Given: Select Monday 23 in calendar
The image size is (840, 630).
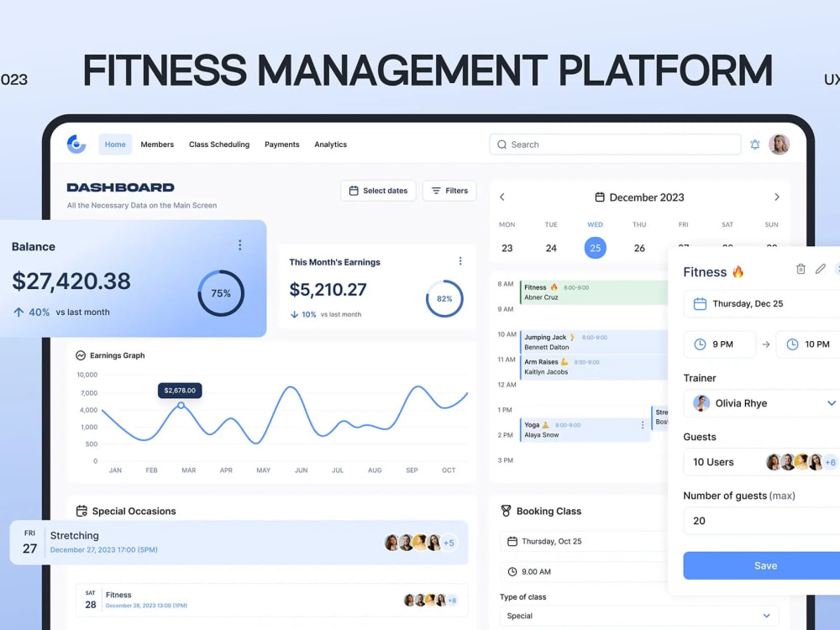Looking at the screenshot, I should [507, 248].
